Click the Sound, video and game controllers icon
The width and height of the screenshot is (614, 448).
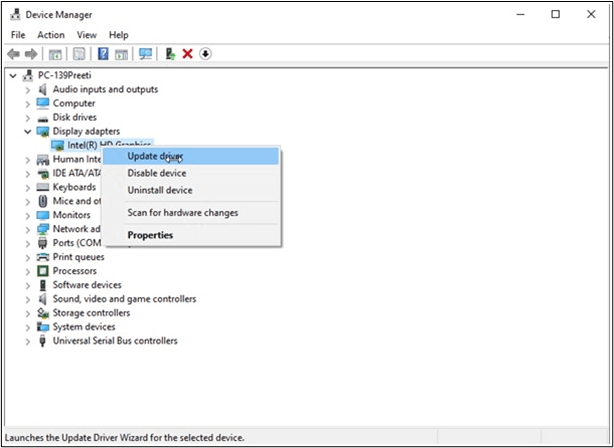click(43, 299)
